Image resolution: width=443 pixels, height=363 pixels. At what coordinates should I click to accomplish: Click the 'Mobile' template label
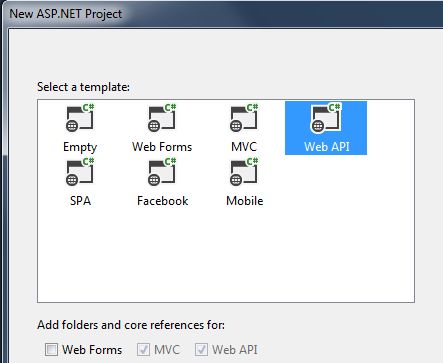[x=245, y=201]
